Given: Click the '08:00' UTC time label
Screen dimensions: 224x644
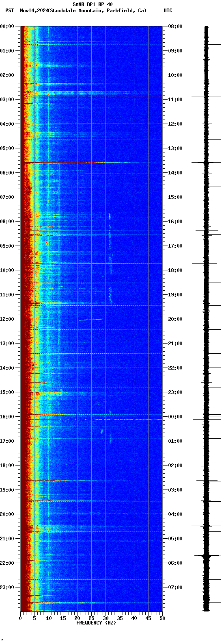Looking at the screenshot, I should [175, 26].
